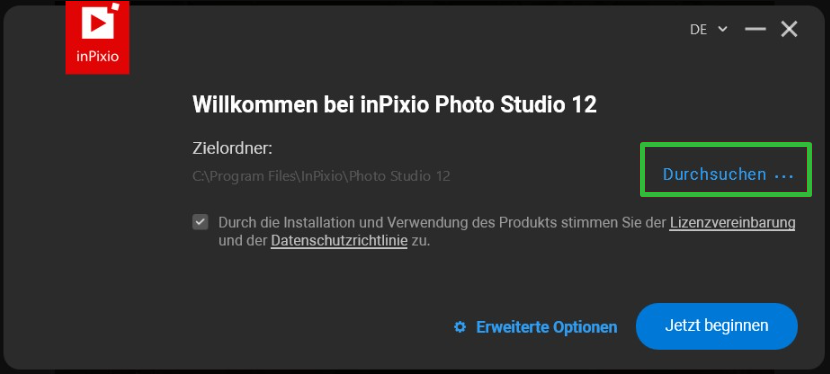Expand the language chevron next to DE
This screenshot has height=374, width=830.
(x=722, y=29)
